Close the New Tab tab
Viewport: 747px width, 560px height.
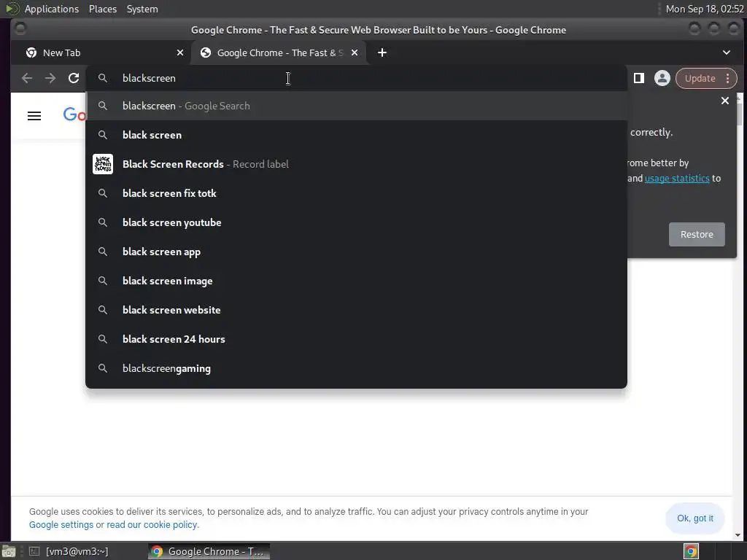point(180,52)
